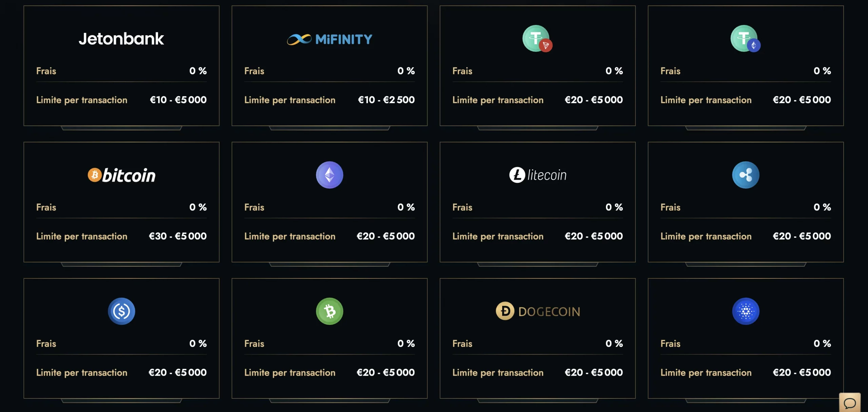Image resolution: width=868 pixels, height=412 pixels.
Task: Click Jetonbank limit €10 - €5 000
Action: [178, 100]
